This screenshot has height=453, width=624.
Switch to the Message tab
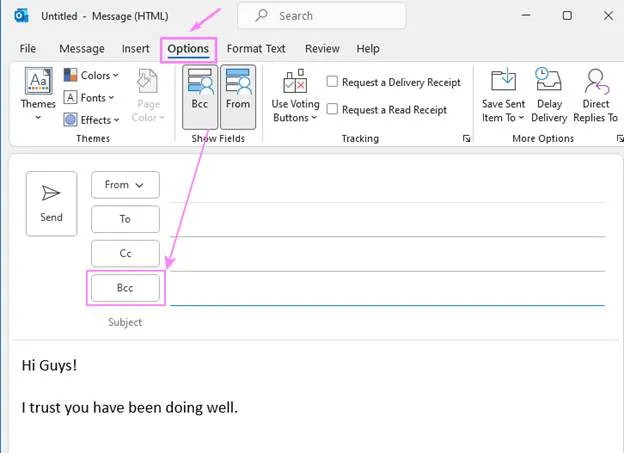pyautogui.click(x=82, y=49)
